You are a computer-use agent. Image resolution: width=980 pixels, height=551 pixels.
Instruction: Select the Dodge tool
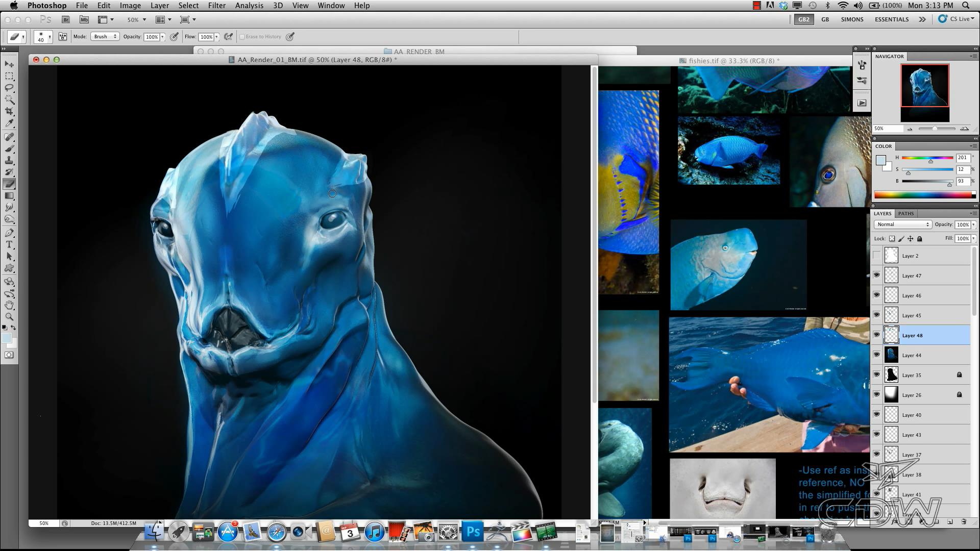[9, 219]
